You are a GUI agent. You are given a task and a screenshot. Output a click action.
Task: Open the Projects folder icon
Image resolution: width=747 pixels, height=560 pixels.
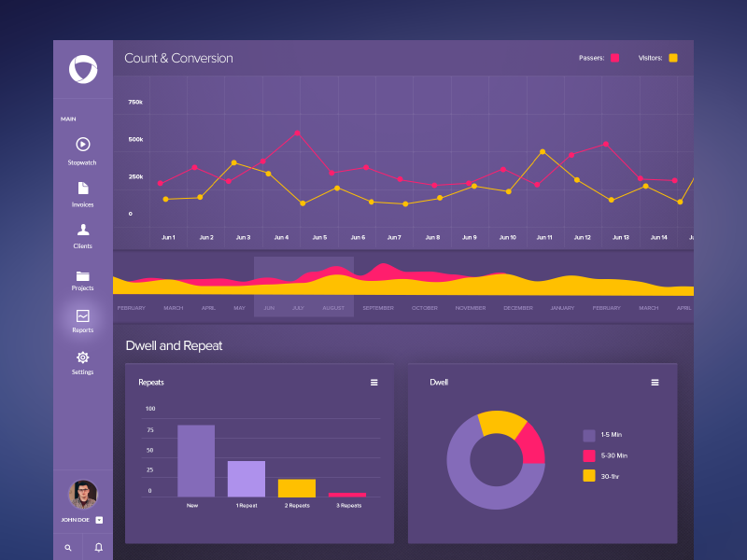click(83, 276)
